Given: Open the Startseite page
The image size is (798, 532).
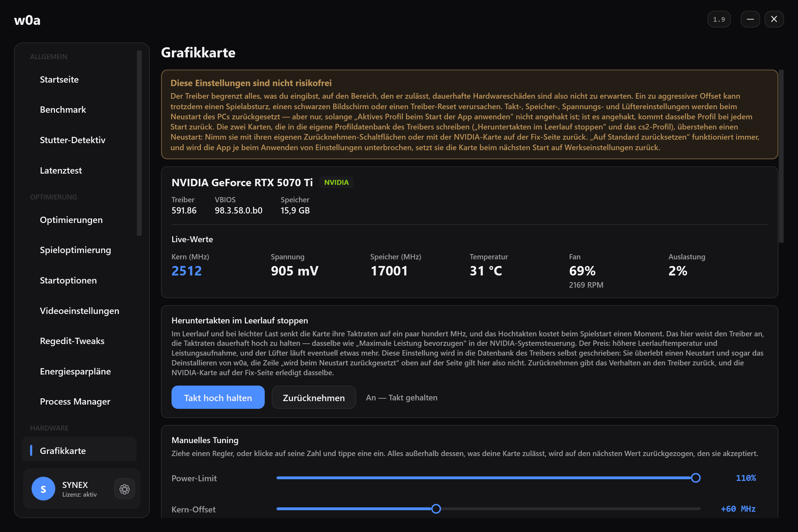Looking at the screenshot, I should (79, 79).
